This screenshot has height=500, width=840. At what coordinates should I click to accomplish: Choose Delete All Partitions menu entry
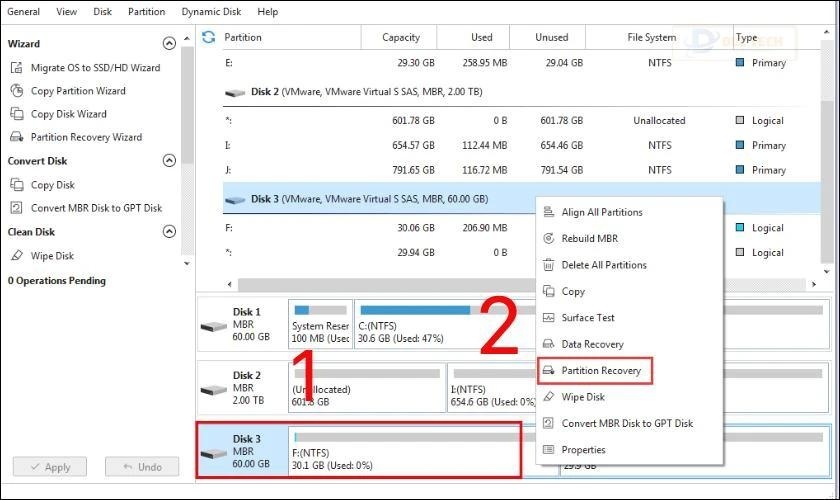click(x=629, y=265)
